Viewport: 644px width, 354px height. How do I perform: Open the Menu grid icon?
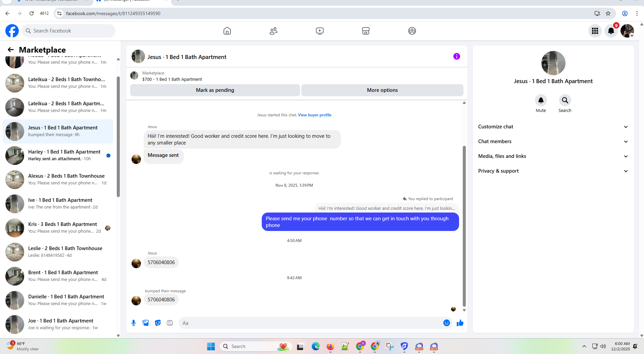pyautogui.click(x=595, y=31)
